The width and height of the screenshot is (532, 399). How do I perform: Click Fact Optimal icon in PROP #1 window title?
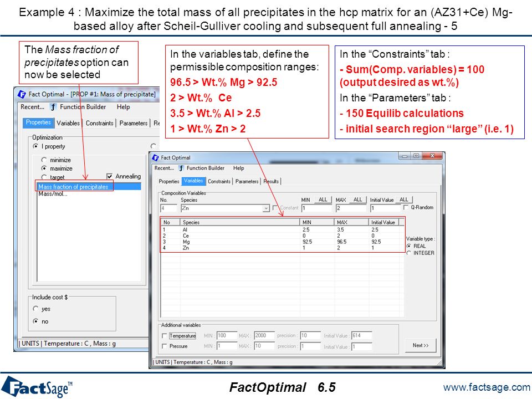coord(22,94)
